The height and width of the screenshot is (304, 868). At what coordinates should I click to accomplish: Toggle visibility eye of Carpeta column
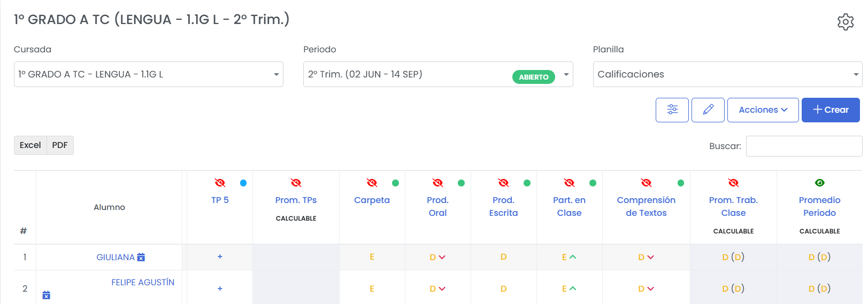pyautogui.click(x=372, y=183)
